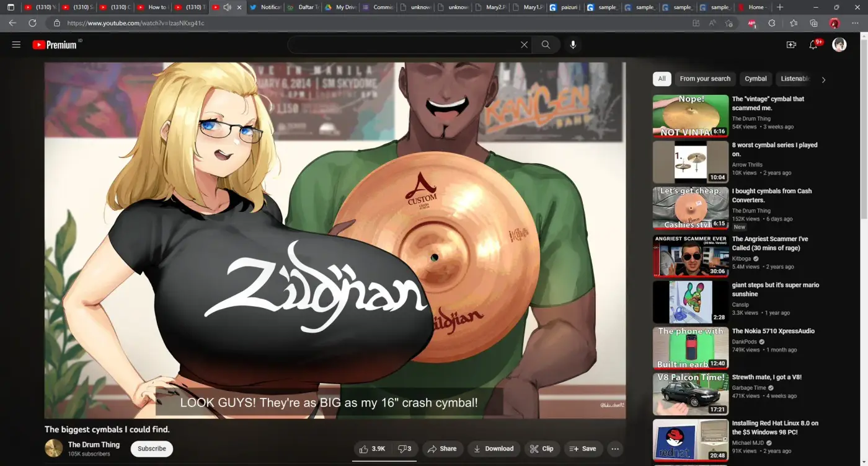Switch to the My Drive tab
The width and height of the screenshot is (868, 466).
coord(340,7)
